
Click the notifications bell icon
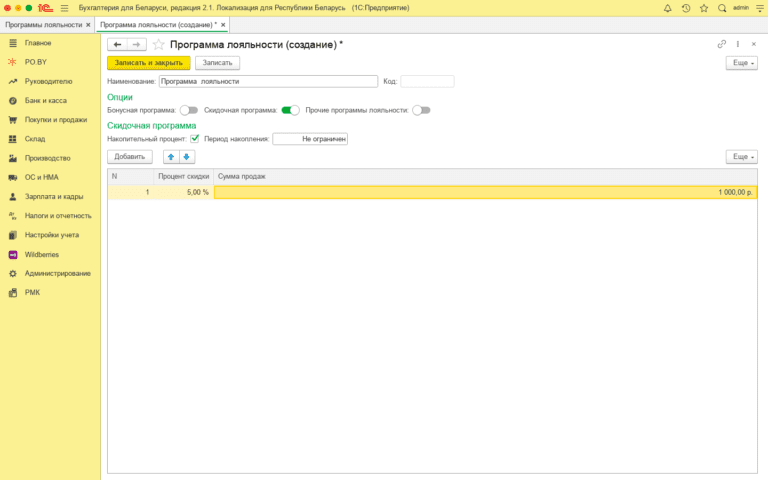pos(668,8)
